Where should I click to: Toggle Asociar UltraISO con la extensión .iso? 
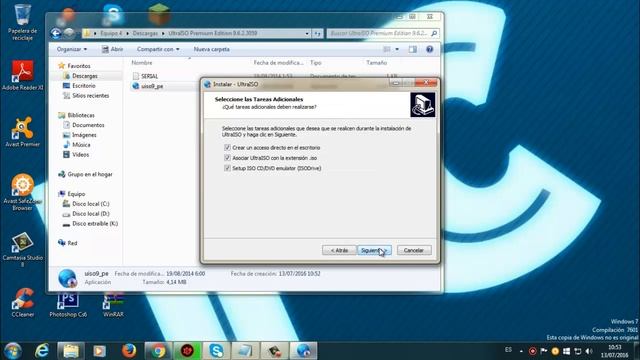click(x=227, y=158)
